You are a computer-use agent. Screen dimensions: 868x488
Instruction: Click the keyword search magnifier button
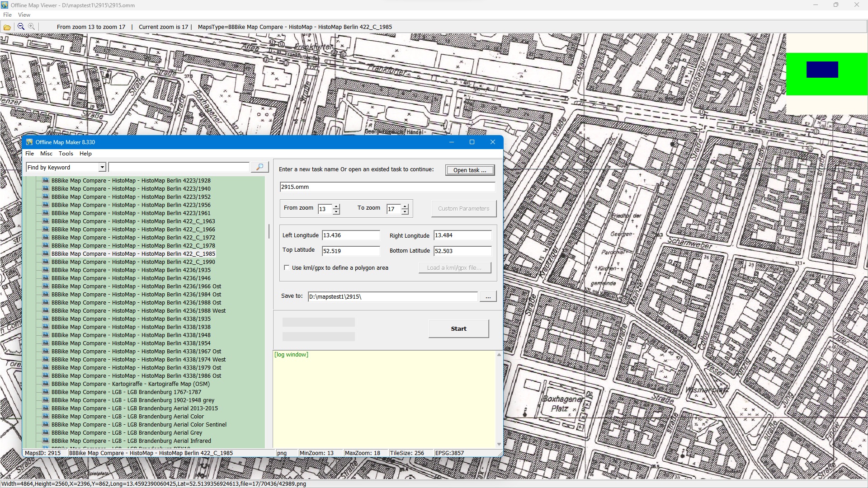(259, 167)
